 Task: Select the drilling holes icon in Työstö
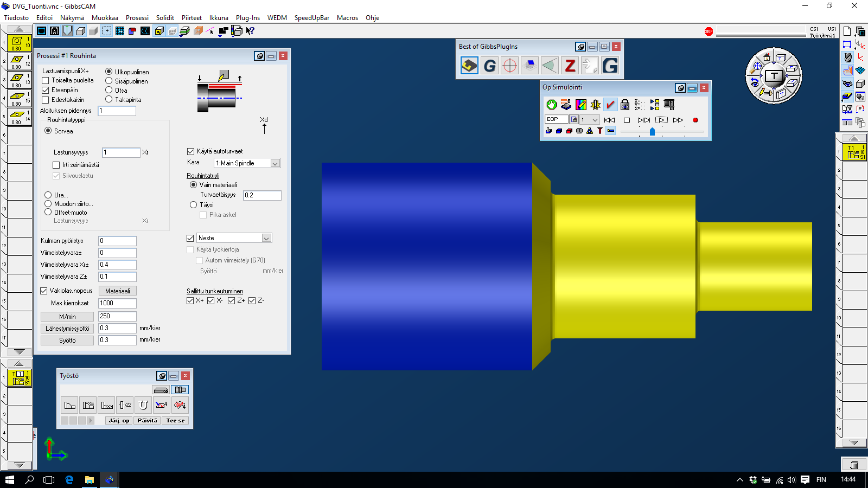coord(125,405)
